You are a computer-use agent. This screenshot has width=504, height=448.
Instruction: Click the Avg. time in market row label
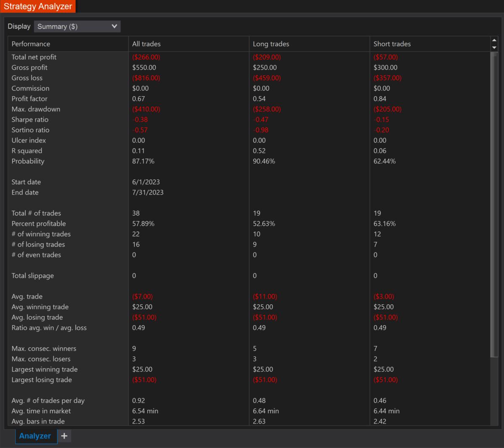pos(41,411)
